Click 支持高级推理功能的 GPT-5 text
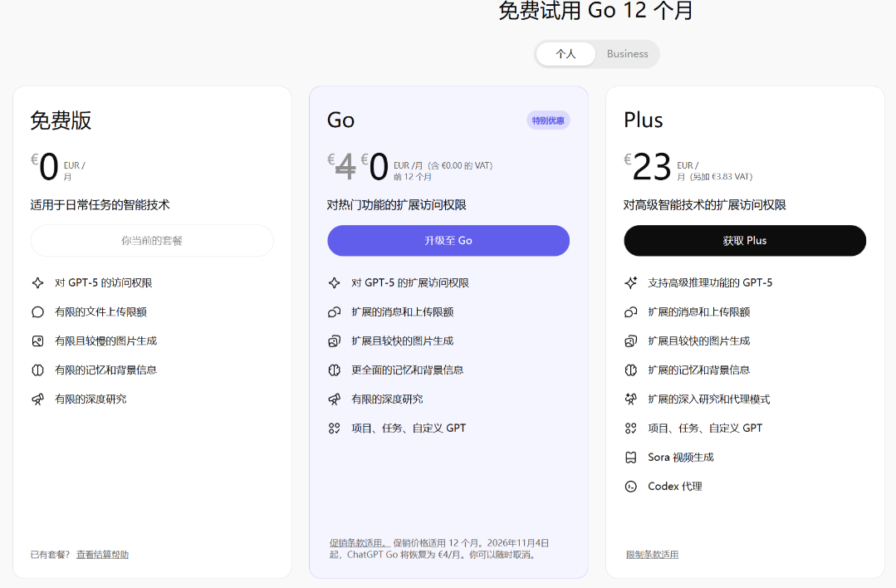 tap(710, 283)
